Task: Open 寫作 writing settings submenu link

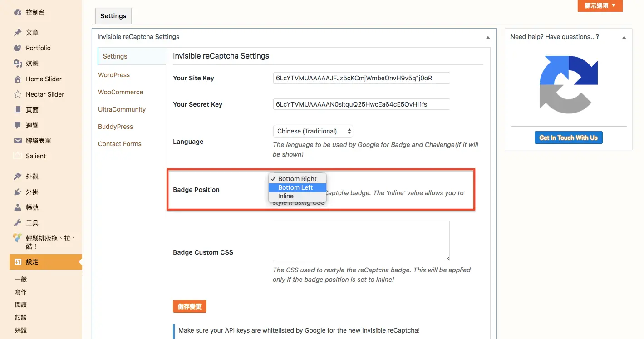Action: [x=21, y=292]
